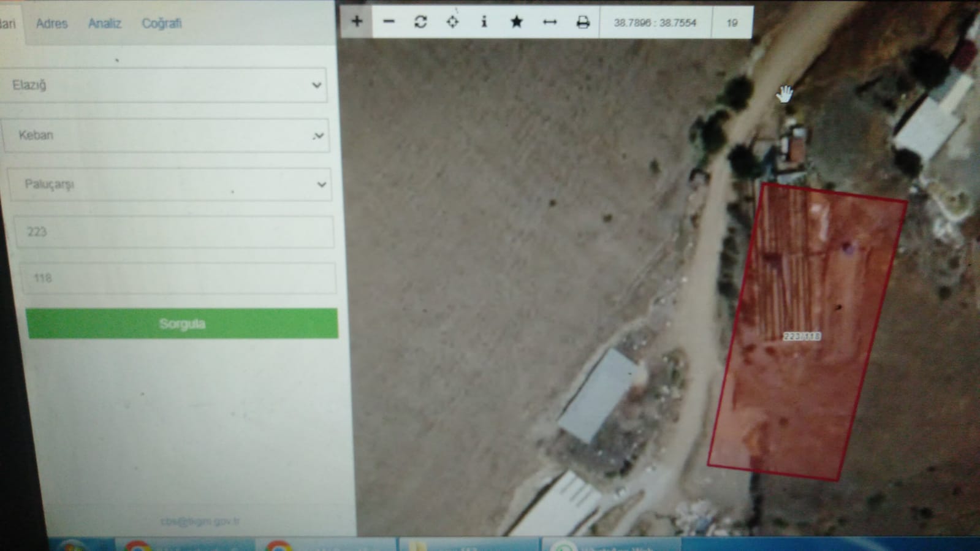Activate the crosshair locate tool
Image resolution: width=980 pixels, height=551 pixels.
pyautogui.click(x=452, y=22)
